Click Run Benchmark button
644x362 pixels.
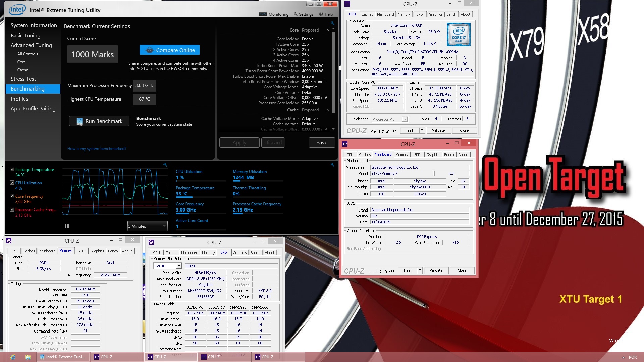(x=99, y=121)
